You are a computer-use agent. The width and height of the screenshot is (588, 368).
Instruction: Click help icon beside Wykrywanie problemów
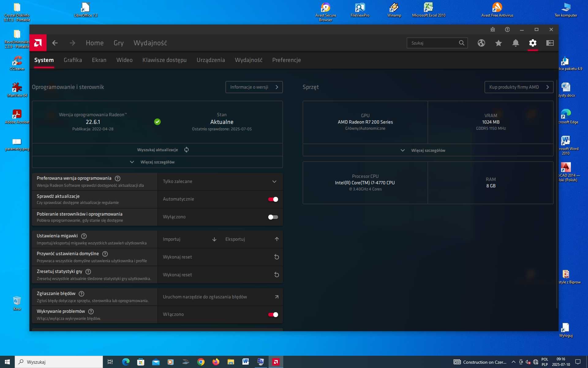coord(91,311)
